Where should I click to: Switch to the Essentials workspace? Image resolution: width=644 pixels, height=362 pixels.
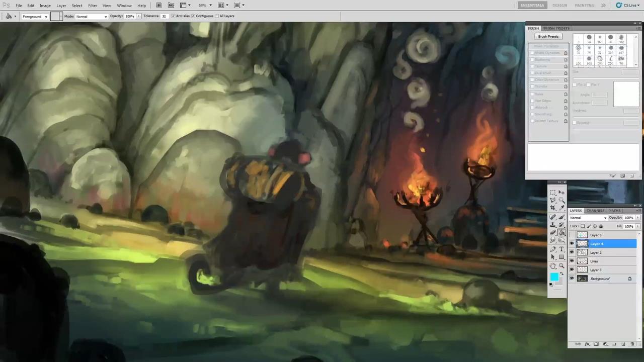click(x=532, y=5)
